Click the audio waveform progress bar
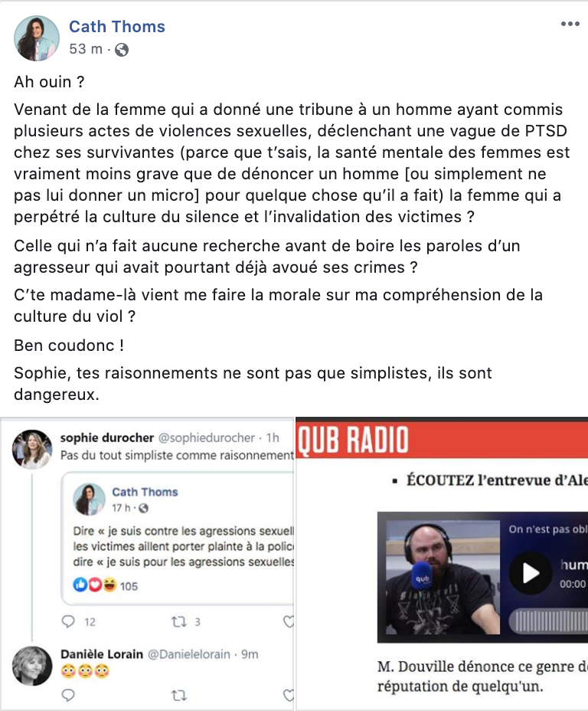The height and width of the screenshot is (711, 588). [x=549, y=621]
